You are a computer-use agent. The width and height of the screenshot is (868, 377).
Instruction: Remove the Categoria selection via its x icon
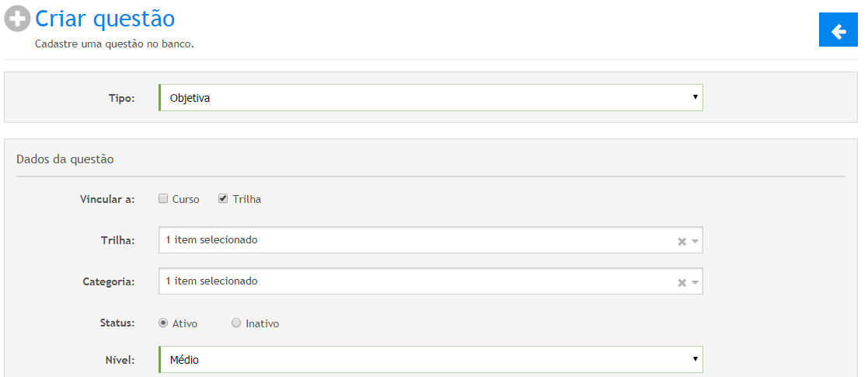point(682,282)
